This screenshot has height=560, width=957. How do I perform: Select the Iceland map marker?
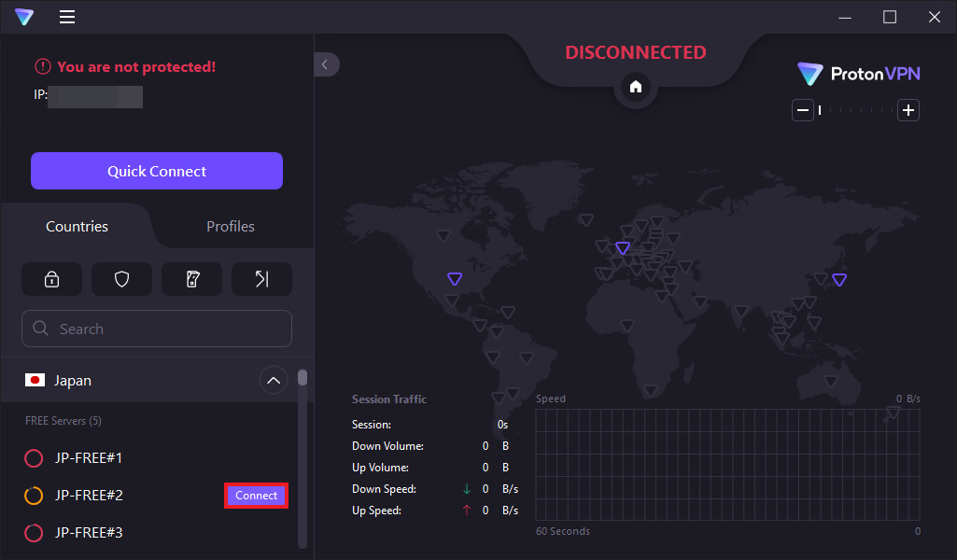(x=586, y=219)
